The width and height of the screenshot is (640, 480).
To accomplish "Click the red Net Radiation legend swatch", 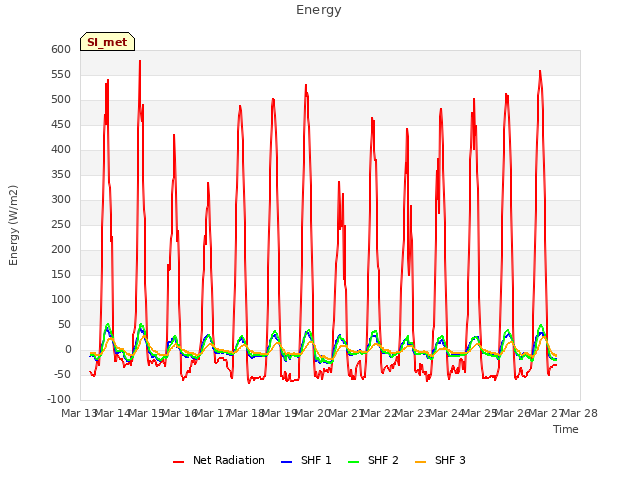I will (x=178, y=462).
